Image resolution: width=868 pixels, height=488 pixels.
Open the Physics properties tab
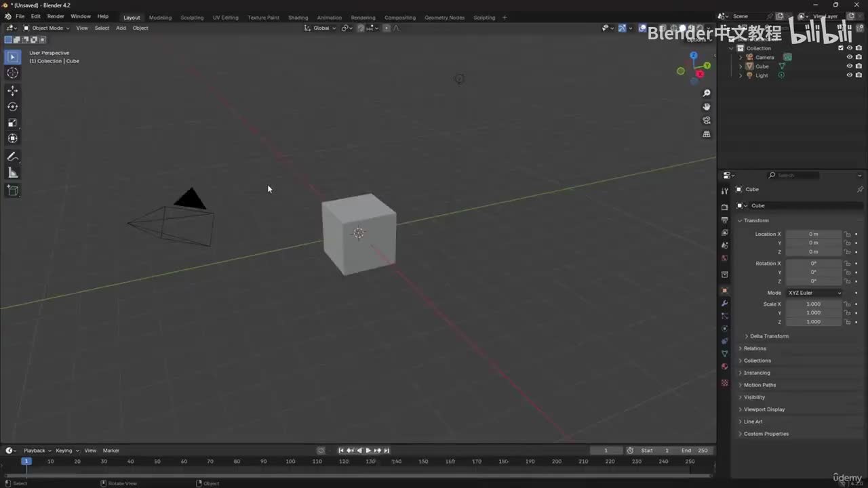(x=724, y=328)
